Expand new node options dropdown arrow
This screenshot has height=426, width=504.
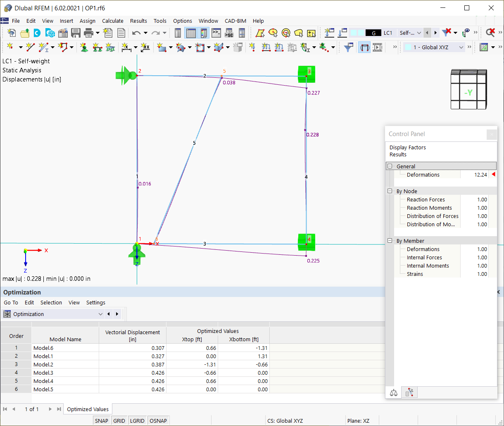(x=21, y=48)
